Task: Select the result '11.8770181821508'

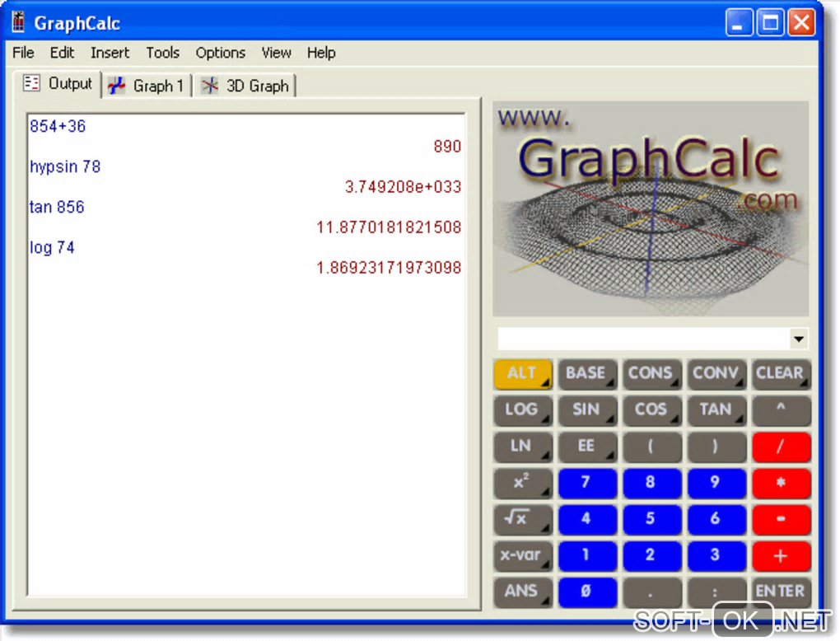Action: point(389,227)
